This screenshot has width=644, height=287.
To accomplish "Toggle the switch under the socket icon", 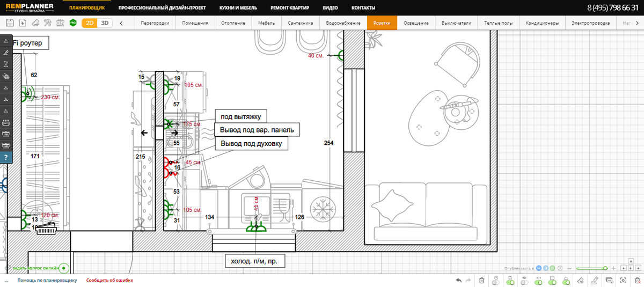I will [566, 282].
